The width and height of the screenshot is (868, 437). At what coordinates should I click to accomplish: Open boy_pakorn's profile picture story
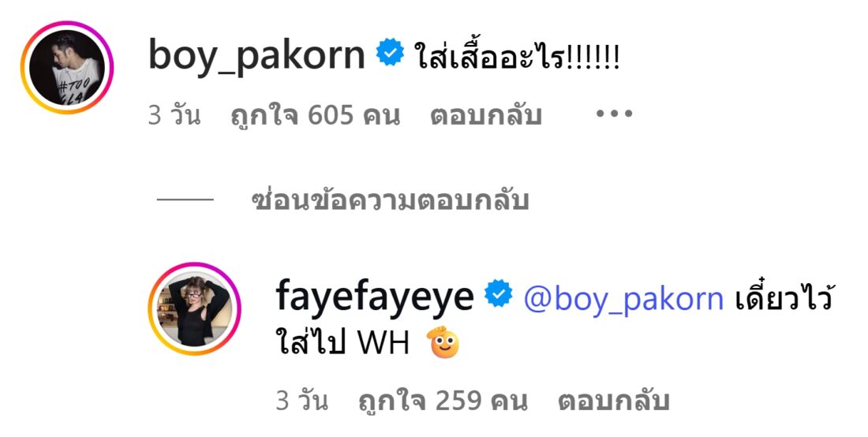click(x=67, y=68)
